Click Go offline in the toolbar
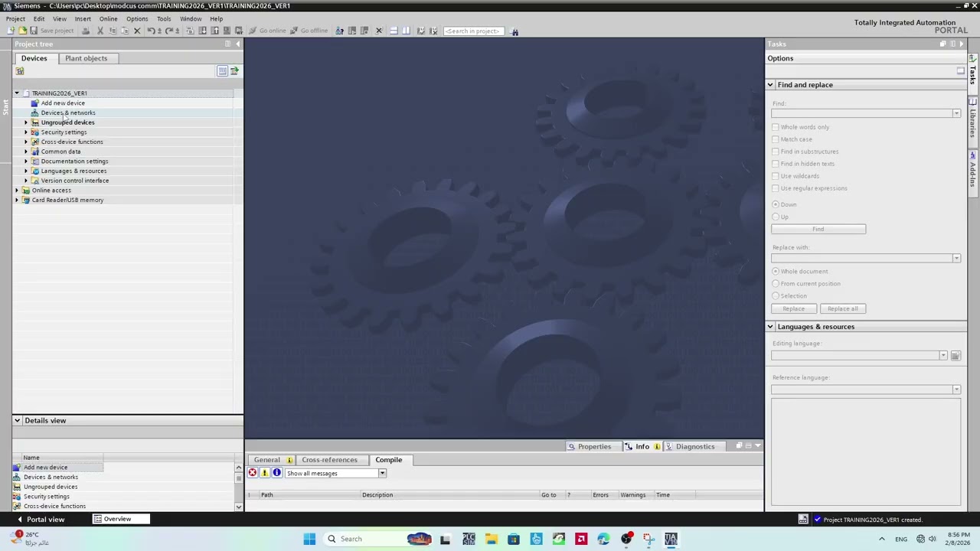The width and height of the screenshot is (980, 551). coord(309,31)
